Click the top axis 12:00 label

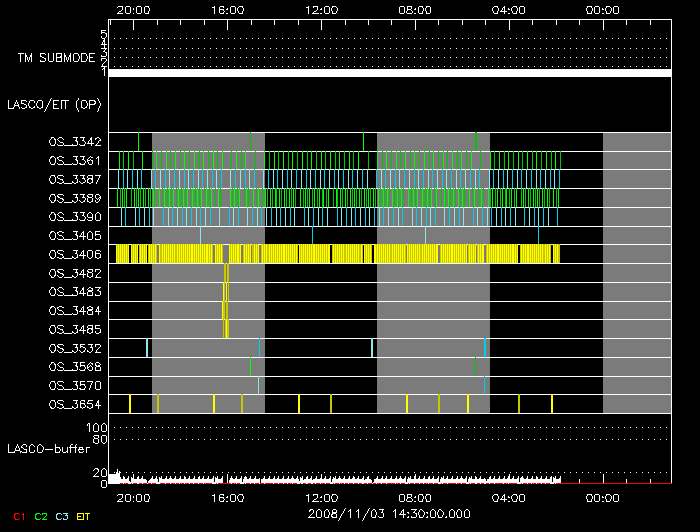[x=321, y=10]
